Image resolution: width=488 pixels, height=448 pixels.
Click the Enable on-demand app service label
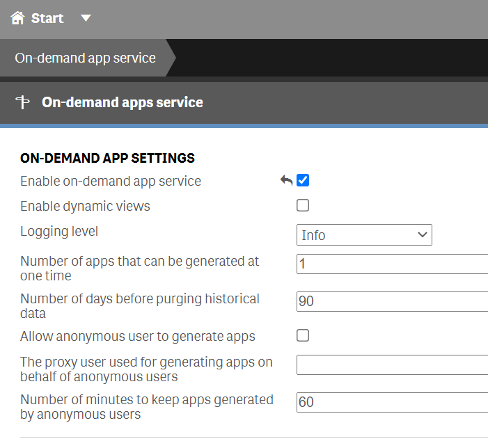111,182
